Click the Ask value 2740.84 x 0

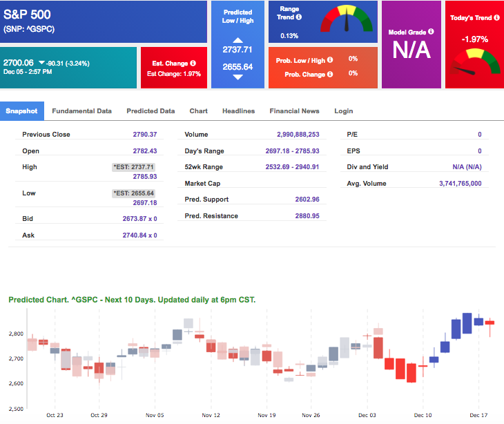140,235
